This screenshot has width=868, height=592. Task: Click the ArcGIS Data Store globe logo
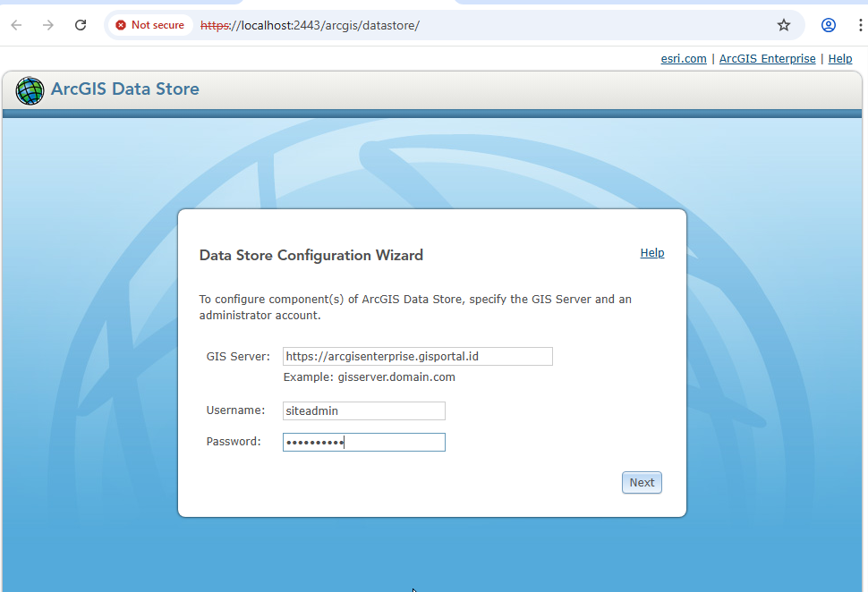click(30, 90)
